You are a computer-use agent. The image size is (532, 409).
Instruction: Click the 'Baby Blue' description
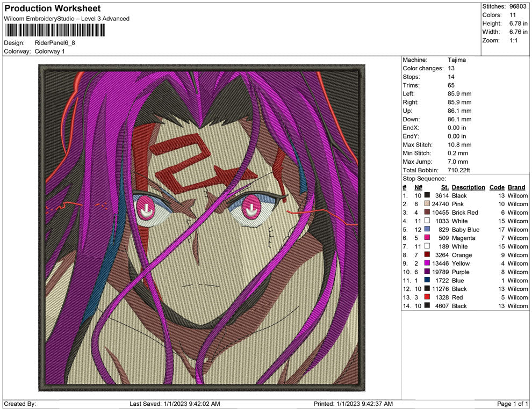[465, 229]
